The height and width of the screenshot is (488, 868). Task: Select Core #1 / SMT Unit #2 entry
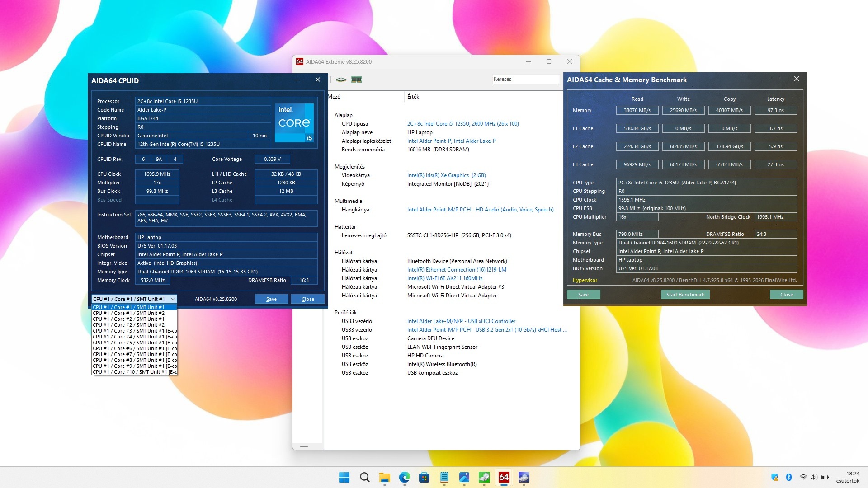pyautogui.click(x=129, y=313)
